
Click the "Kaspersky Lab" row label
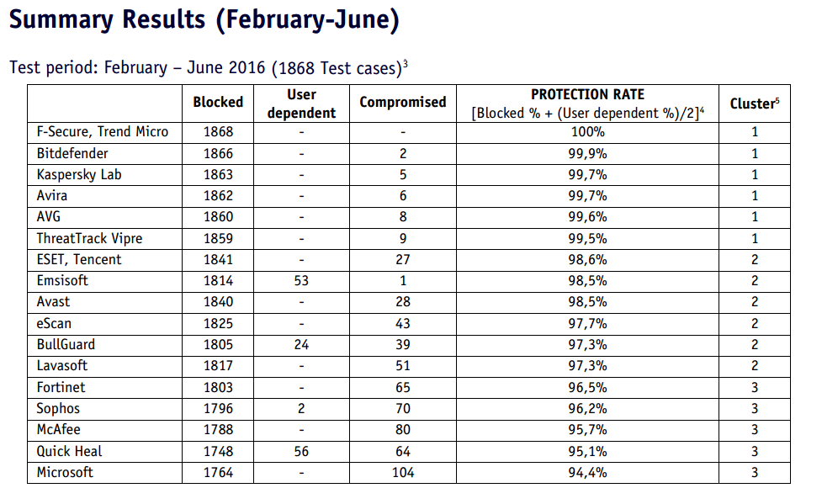coord(79,174)
